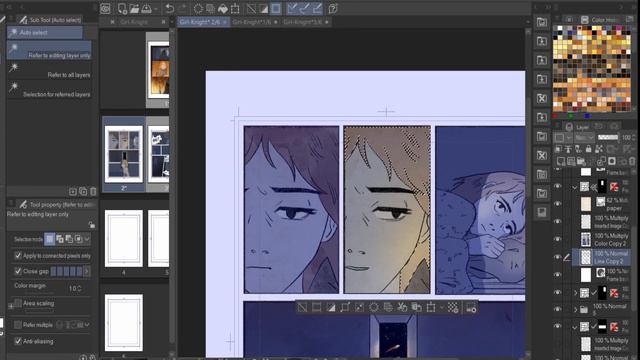
Task: Hide the Color Copy 2 layer
Action: [558, 239]
